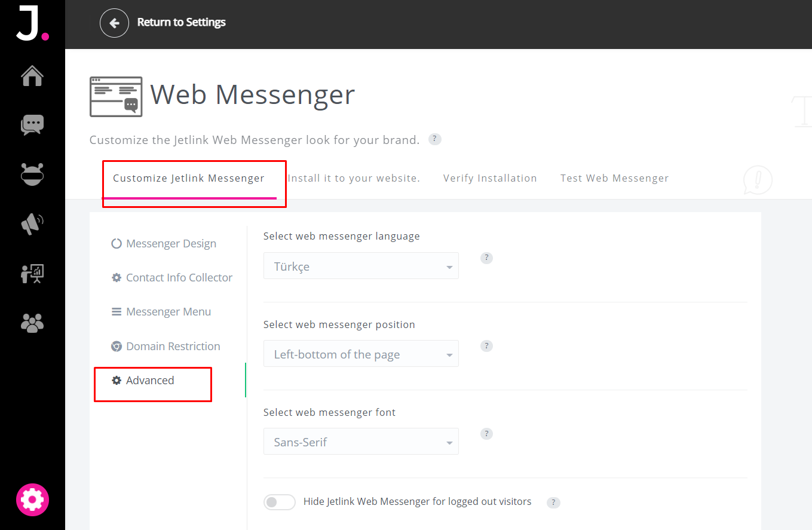Switch to Verify Installation tab
The height and width of the screenshot is (530, 812).
point(490,178)
